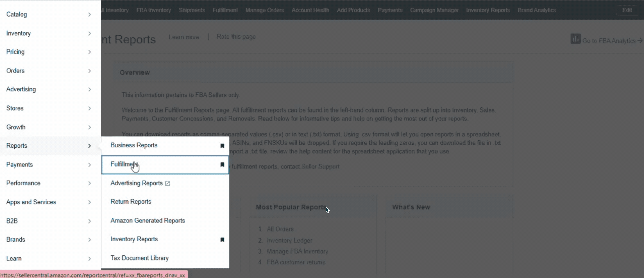
Task: Toggle the bookmark on Business Reports
Action: click(222, 146)
